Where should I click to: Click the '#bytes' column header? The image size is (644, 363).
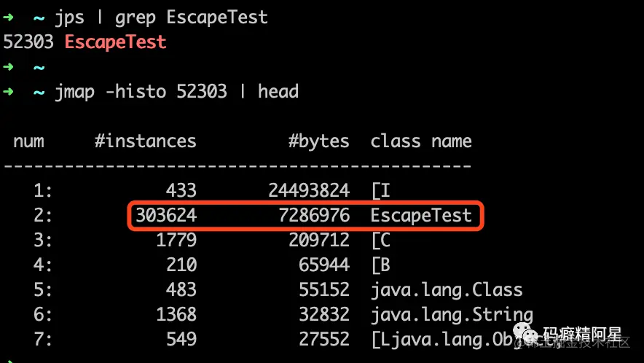[x=318, y=142]
